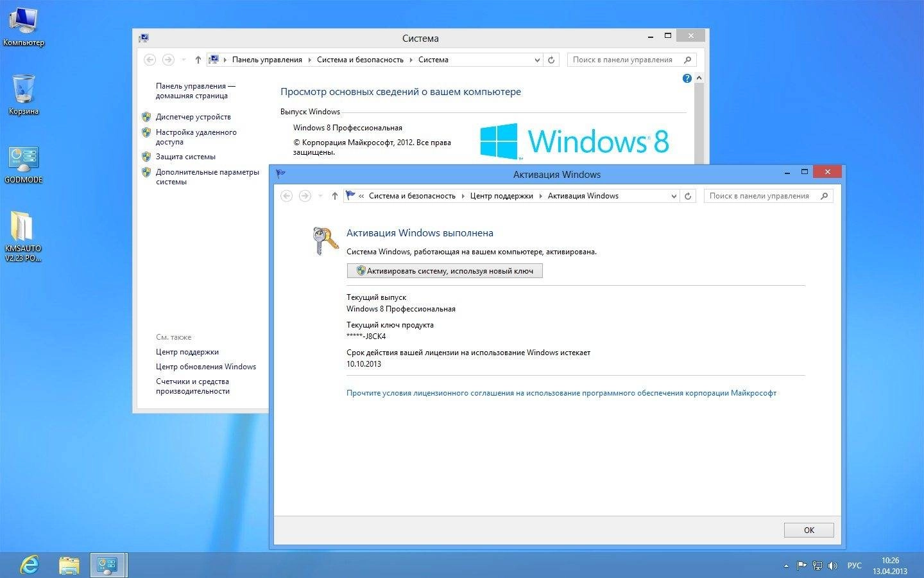Viewport: 924px width, 578px height.
Task: Open Настройка удаленного доступа link
Action: [x=196, y=137]
